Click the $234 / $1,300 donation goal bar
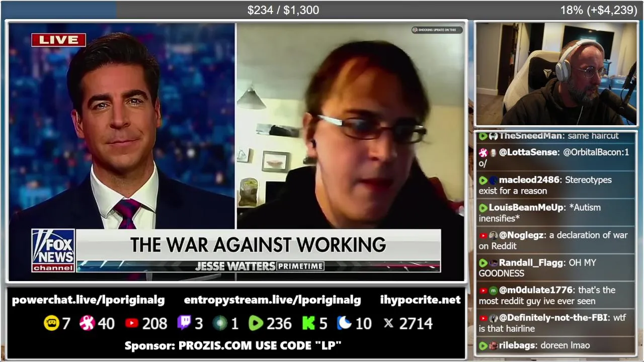Screen dimensions: 644x362 (283, 10)
